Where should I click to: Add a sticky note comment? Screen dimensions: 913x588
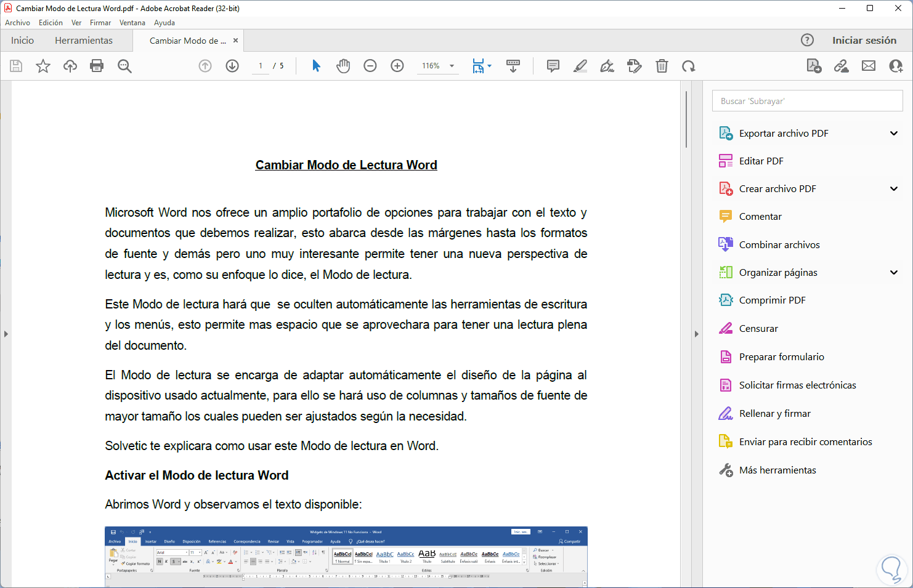point(553,66)
